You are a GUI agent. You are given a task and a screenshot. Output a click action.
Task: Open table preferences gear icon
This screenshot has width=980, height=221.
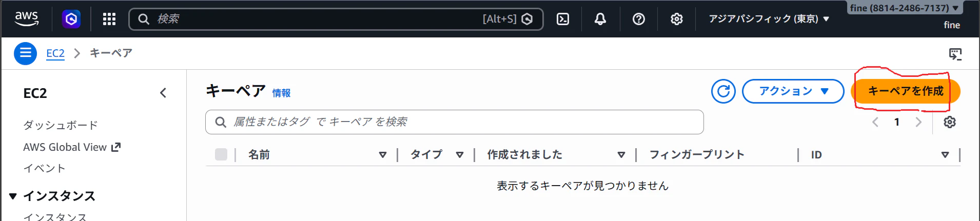pyautogui.click(x=950, y=122)
